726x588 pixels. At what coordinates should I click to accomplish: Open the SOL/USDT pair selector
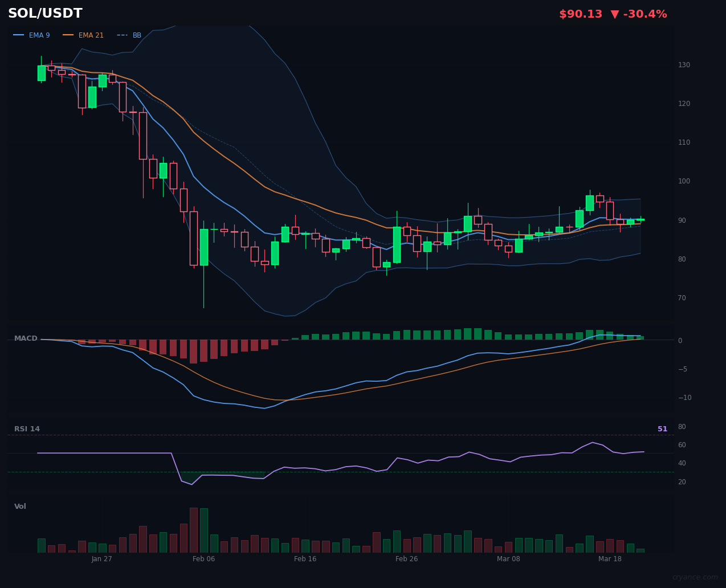[45, 13]
